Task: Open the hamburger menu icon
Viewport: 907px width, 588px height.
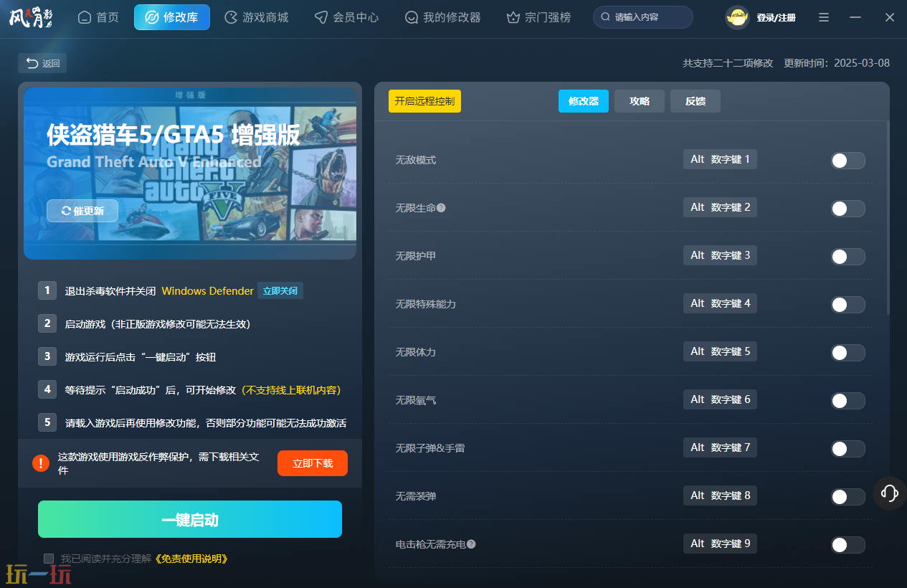Action: click(x=824, y=17)
